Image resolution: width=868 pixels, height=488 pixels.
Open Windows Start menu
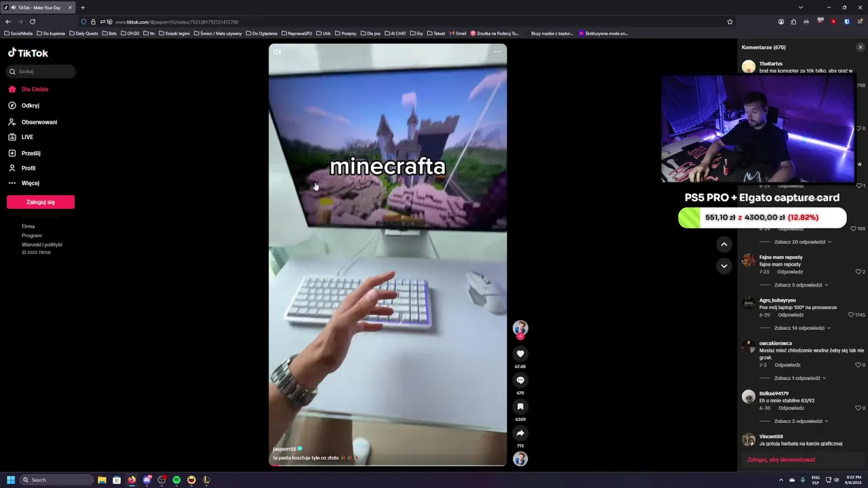[11, 480]
